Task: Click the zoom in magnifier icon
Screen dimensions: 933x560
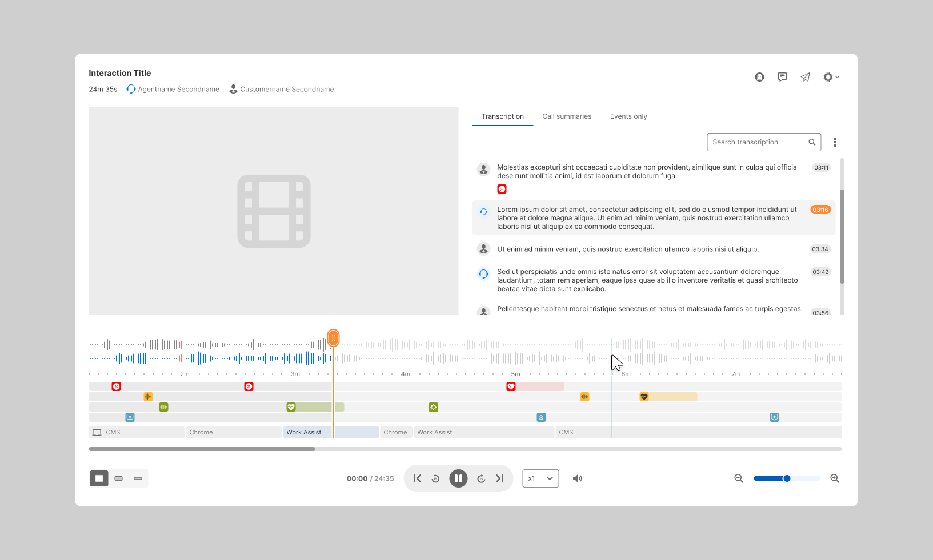Action: coord(835,478)
